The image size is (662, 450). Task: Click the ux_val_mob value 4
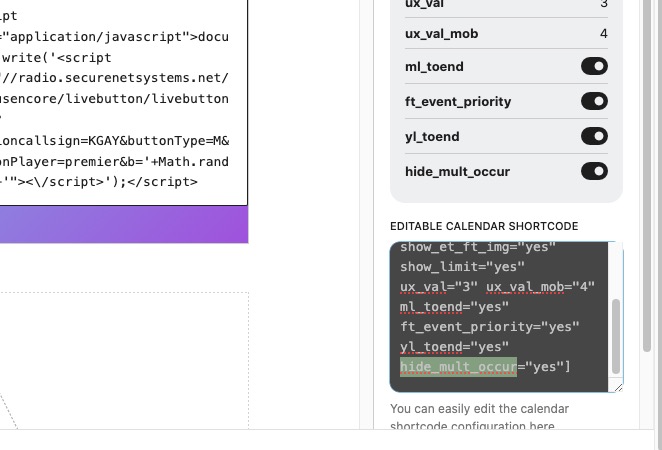pos(603,33)
